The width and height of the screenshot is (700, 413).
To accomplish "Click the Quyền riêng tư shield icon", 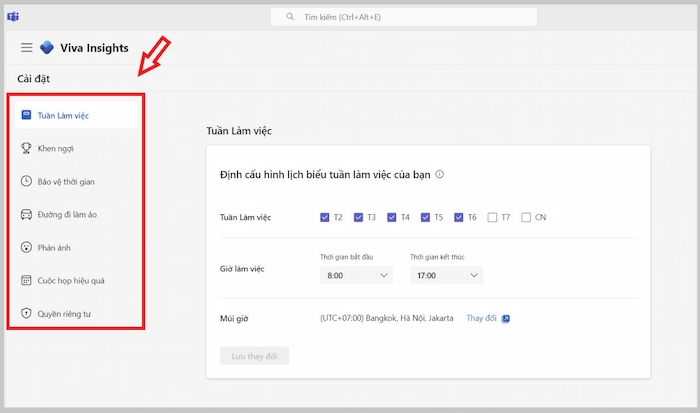I will 26,313.
